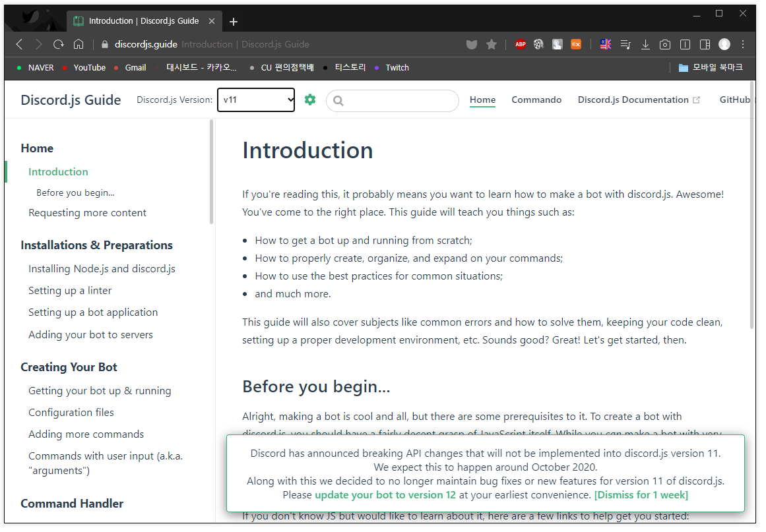The image size is (766, 532).
Task: Click the sidebar scrollbar thumb
Action: [x=212, y=172]
